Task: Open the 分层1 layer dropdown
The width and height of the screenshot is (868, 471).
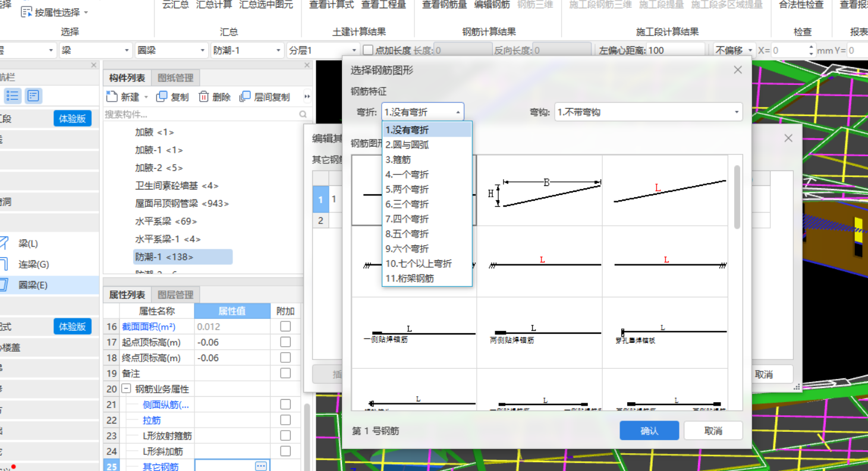Action: 323,50
